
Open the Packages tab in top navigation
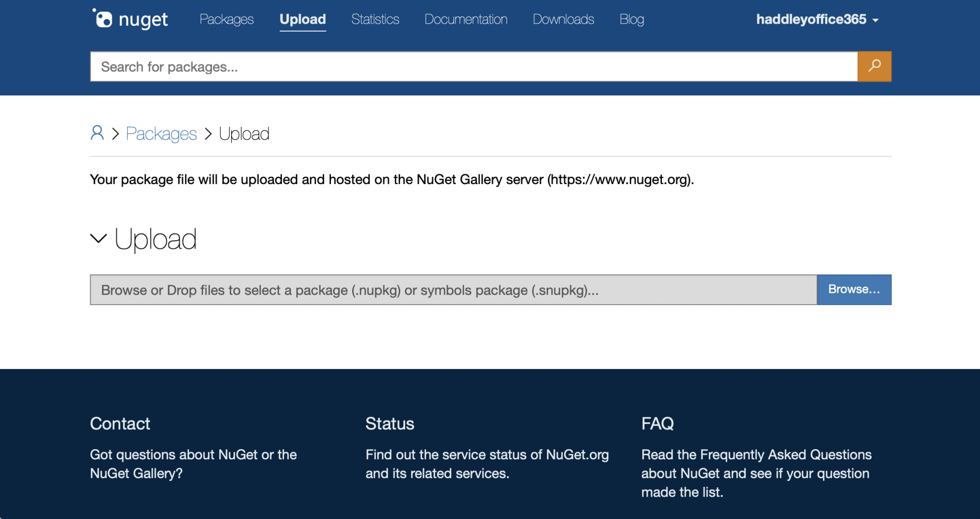(x=226, y=19)
